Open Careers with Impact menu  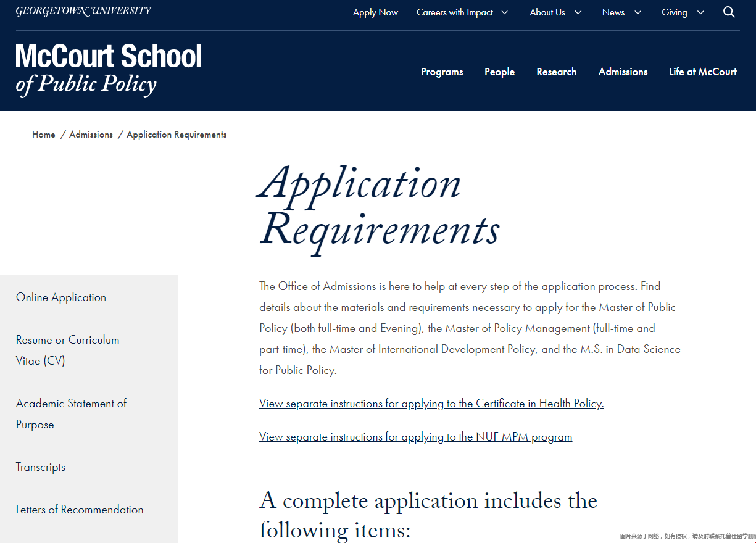click(455, 12)
